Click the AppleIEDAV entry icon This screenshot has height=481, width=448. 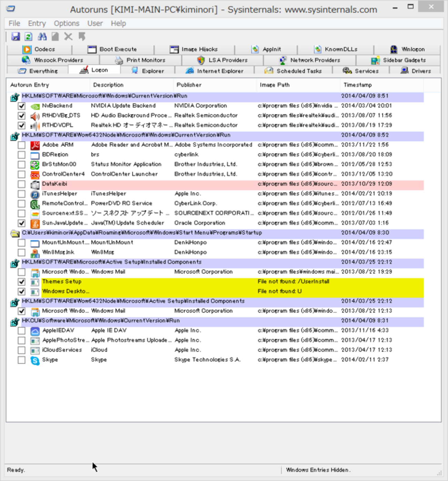tap(35, 331)
